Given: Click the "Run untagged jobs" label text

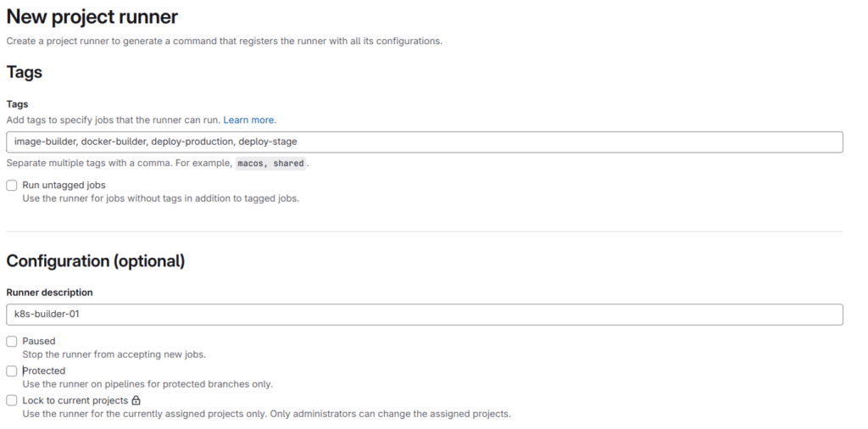Looking at the screenshot, I should pyautogui.click(x=64, y=185).
